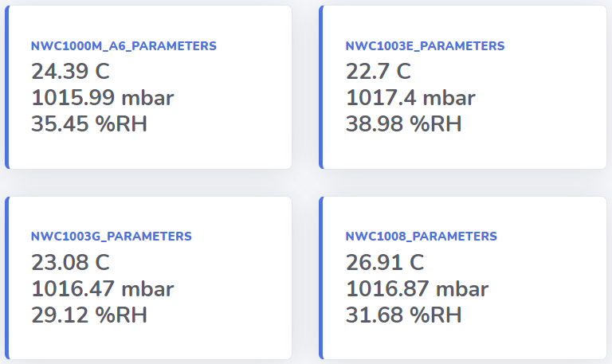Click the 31.68 %RH humidity value
The height and width of the screenshot is (364, 612).
pos(403,315)
